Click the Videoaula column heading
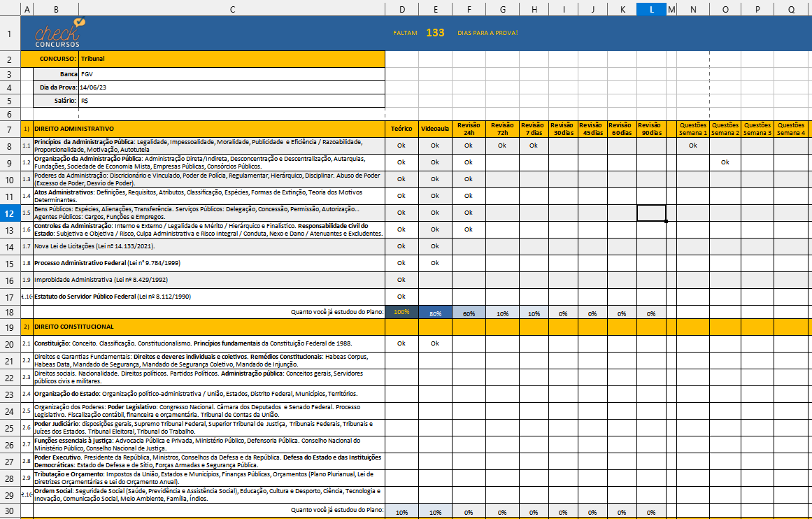This screenshot has width=812, height=519. coord(435,129)
